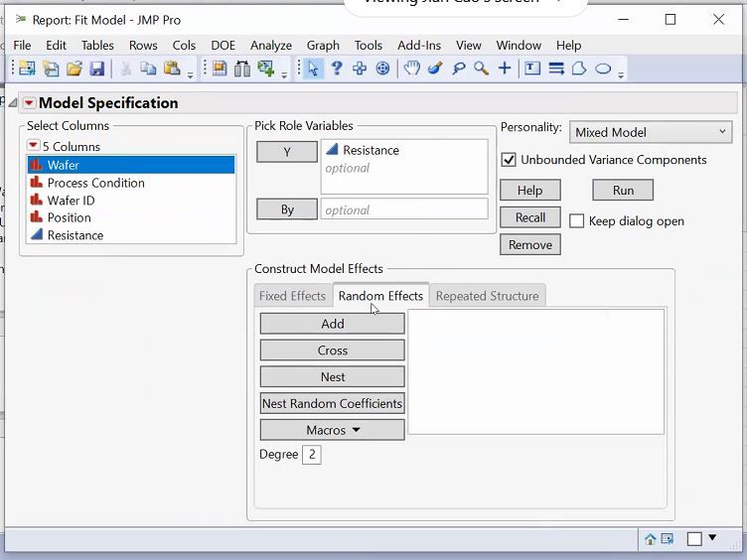747x560 pixels.
Task: Select the arrow cursor tool
Action: pos(314,69)
